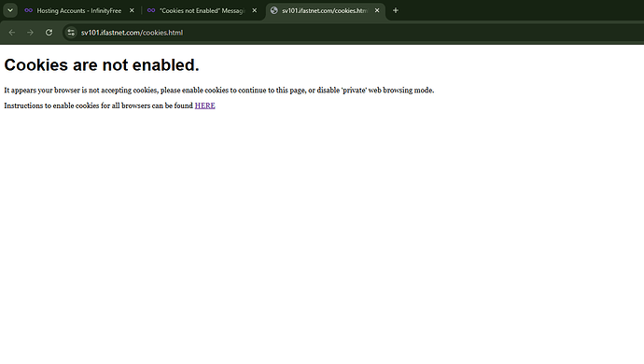The width and height of the screenshot is (644, 364).
Task: Close the "Cookies not Enabled" Message tab
Action: pos(255,10)
